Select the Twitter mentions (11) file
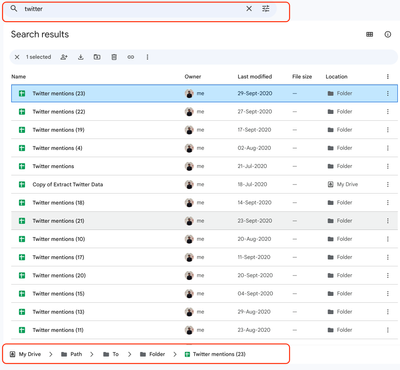 (204, 330)
